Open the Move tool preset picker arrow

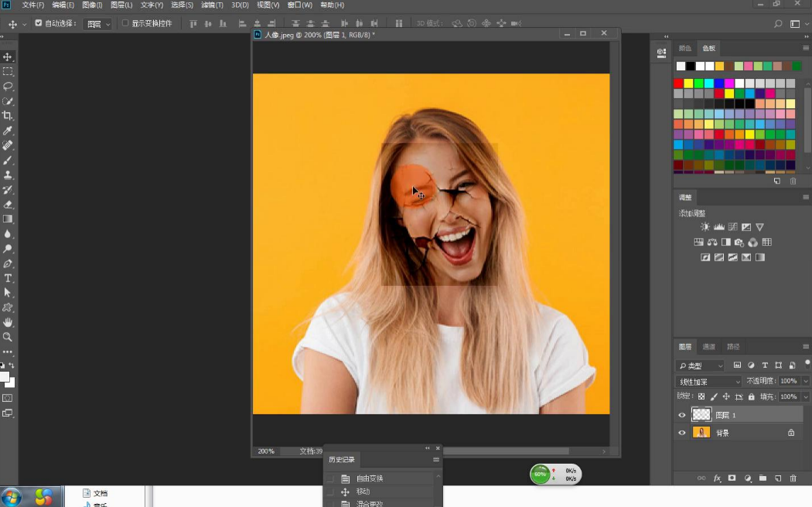tap(24, 24)
